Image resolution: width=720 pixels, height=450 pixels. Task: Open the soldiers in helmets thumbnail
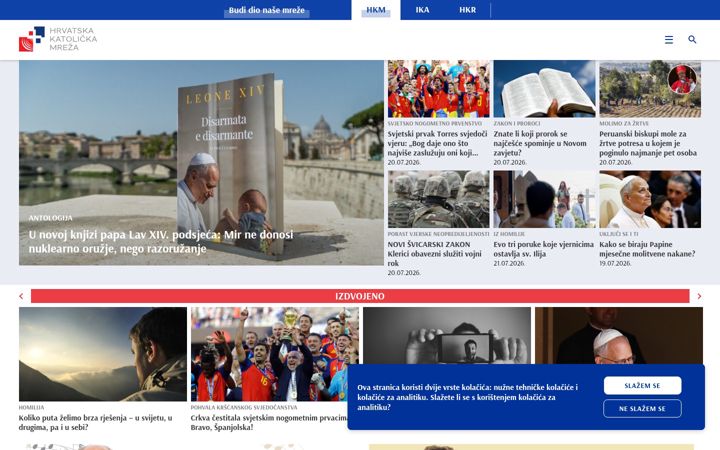click(439, 199)
